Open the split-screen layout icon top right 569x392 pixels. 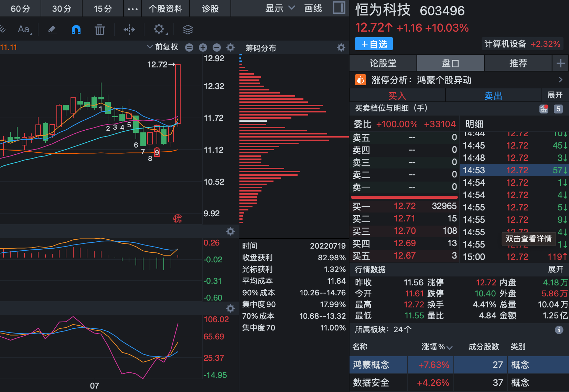click(x=339, y=8)
